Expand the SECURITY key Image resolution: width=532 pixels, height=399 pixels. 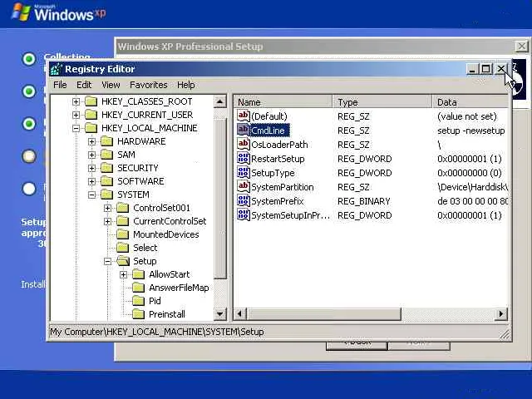pos(91,168)
